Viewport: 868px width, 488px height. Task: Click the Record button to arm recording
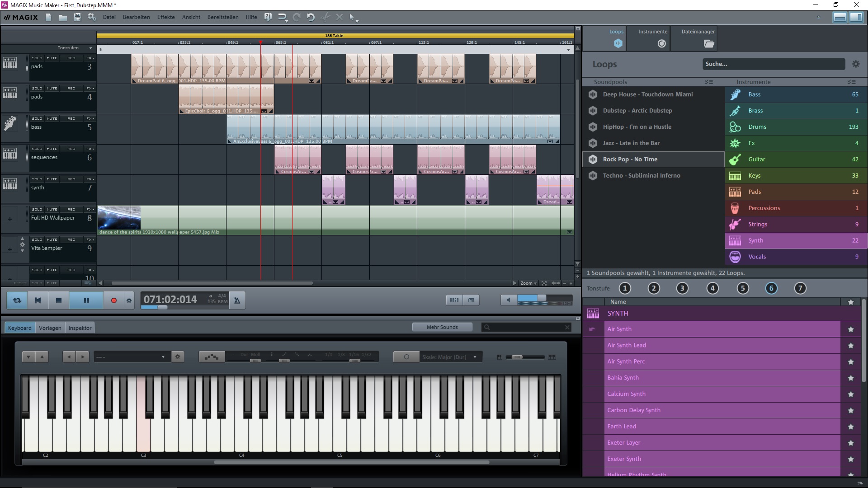(113, 300)
